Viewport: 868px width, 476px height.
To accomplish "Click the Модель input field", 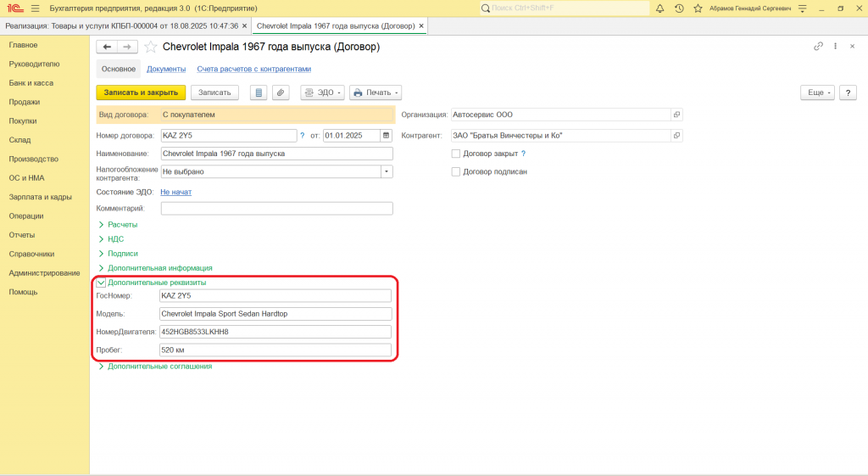I will (275, 314).
